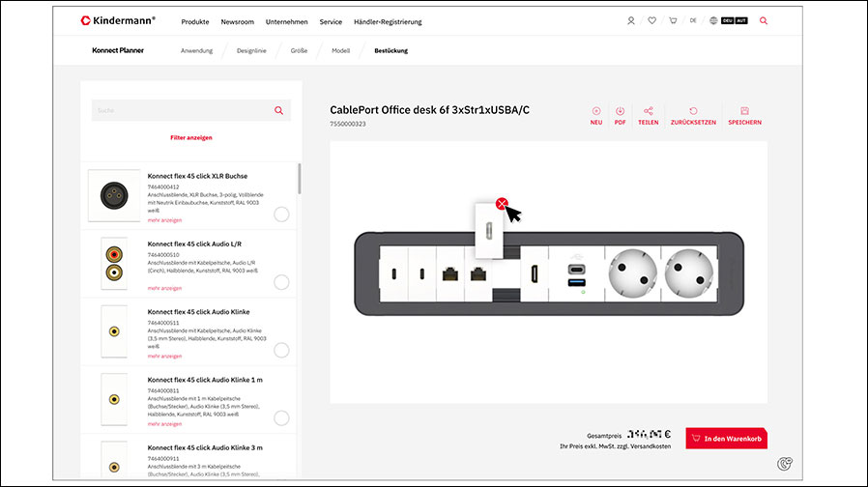Image resolution: width=868 pixels, height=487 pixels.
Task: Click the globe region icon
Action: coord(713,21)
